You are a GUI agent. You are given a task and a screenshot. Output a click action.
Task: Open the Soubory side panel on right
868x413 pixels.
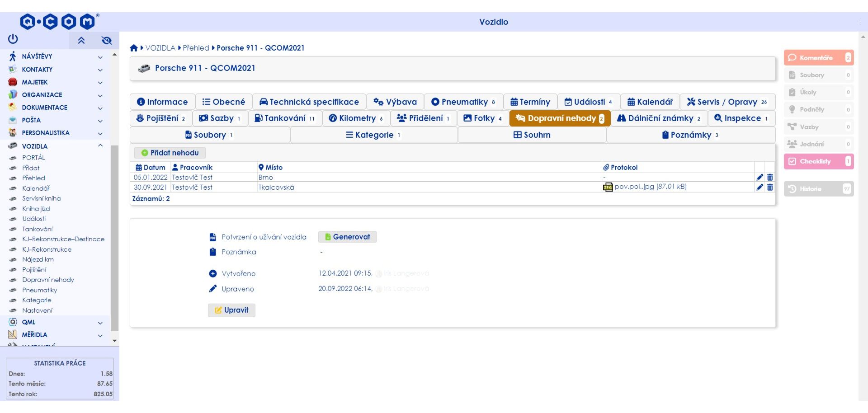click(819, 75)
